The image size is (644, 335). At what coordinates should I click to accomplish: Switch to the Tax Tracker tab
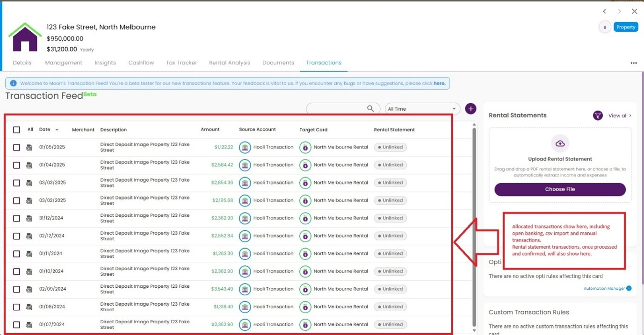point(181,63)
